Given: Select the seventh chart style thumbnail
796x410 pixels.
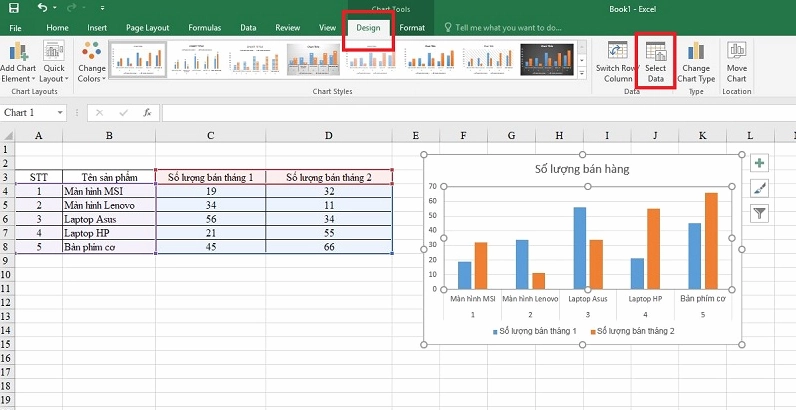Looking at the screenshot, I should [x=490, y=59].
